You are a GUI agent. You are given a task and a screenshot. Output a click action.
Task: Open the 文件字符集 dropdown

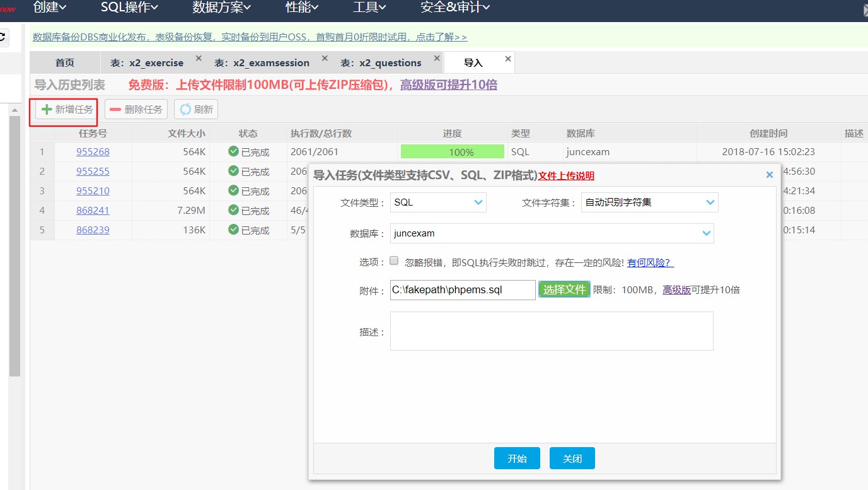pyautogui.click(x=650, y=202)
